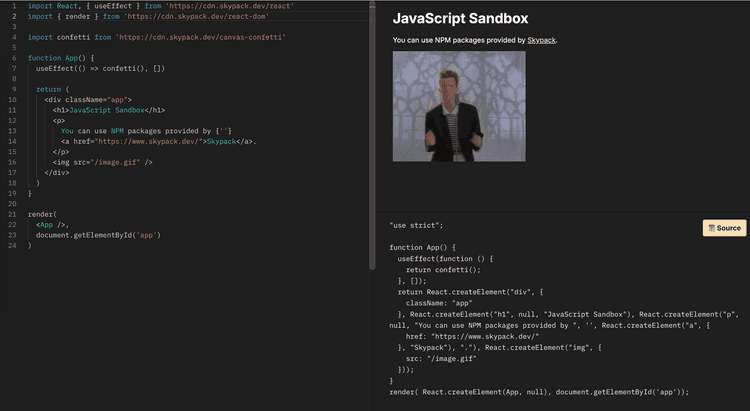Click the '<App />,' line in editor
The image size is (750, 411).
(53, 225)
